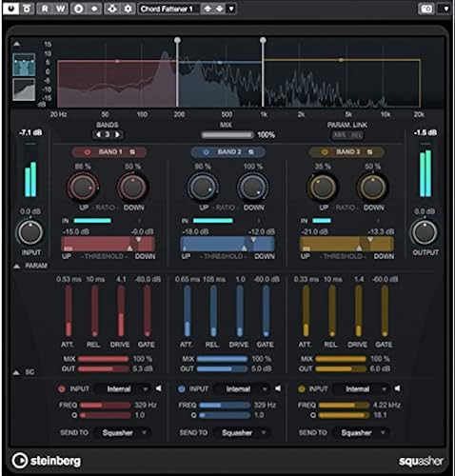Click the camera snapshot icon
Viewport: 455px width, 476px height.
pos(426,9)
